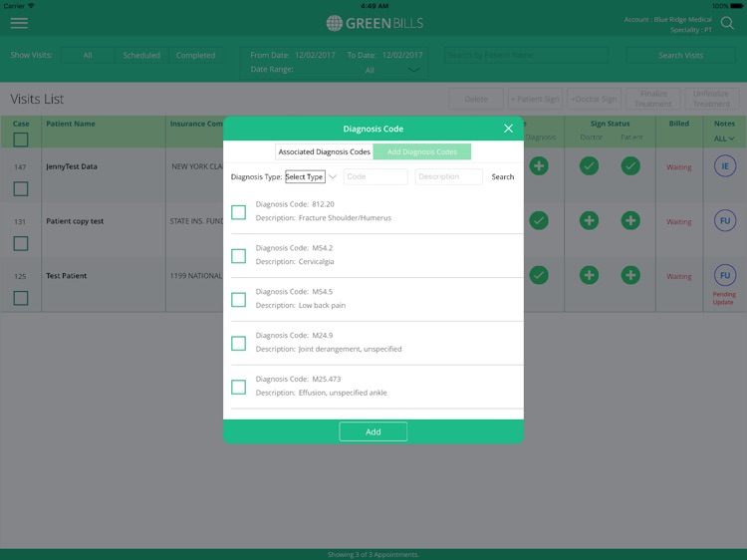The image size is (747, 560).
Task: Select the To Date 12/02/2017 value
Action: tap(402, 55)
